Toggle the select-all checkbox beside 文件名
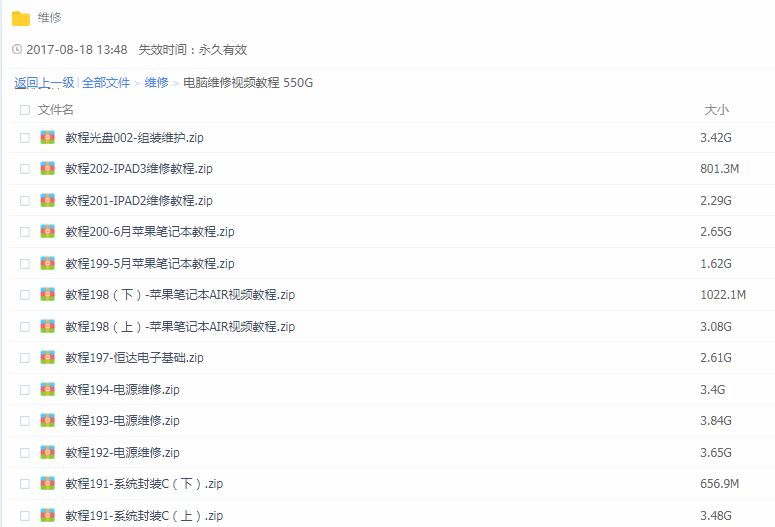 tap(25, 110)
